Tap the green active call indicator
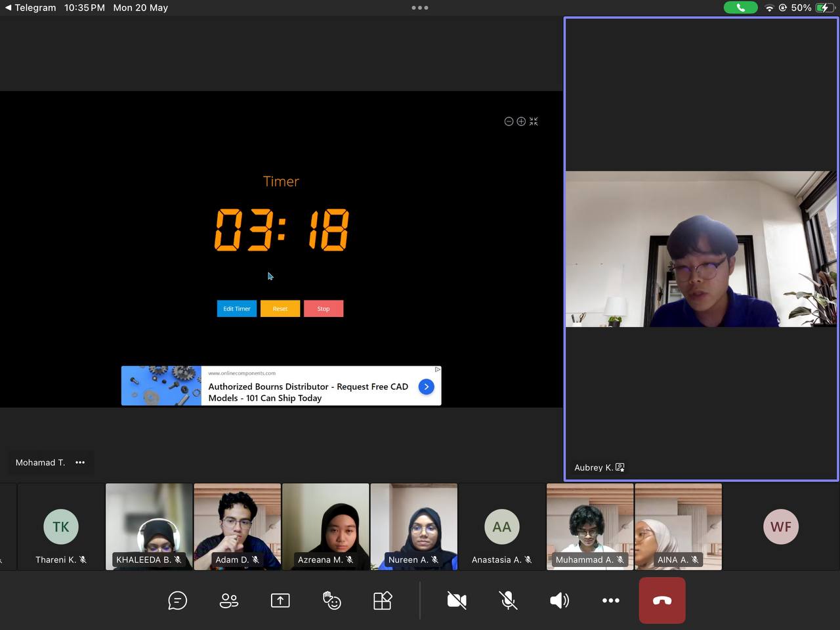840x630 pixels. coord(740,8)
